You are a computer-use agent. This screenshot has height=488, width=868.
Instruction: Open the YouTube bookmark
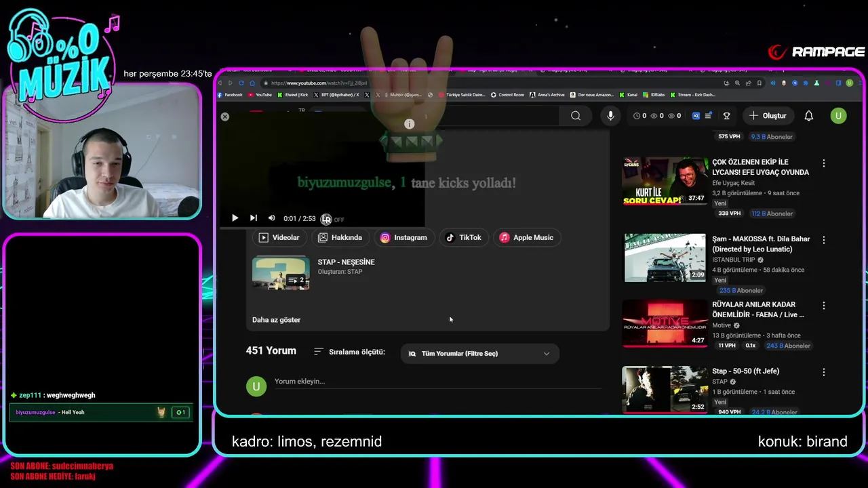coord(260,95)
